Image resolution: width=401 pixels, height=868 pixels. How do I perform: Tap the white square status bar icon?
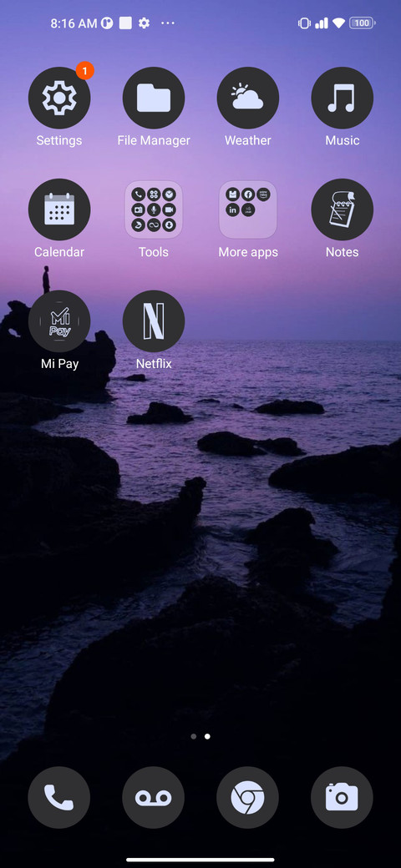pyautogui.click(x=125, y=23)
